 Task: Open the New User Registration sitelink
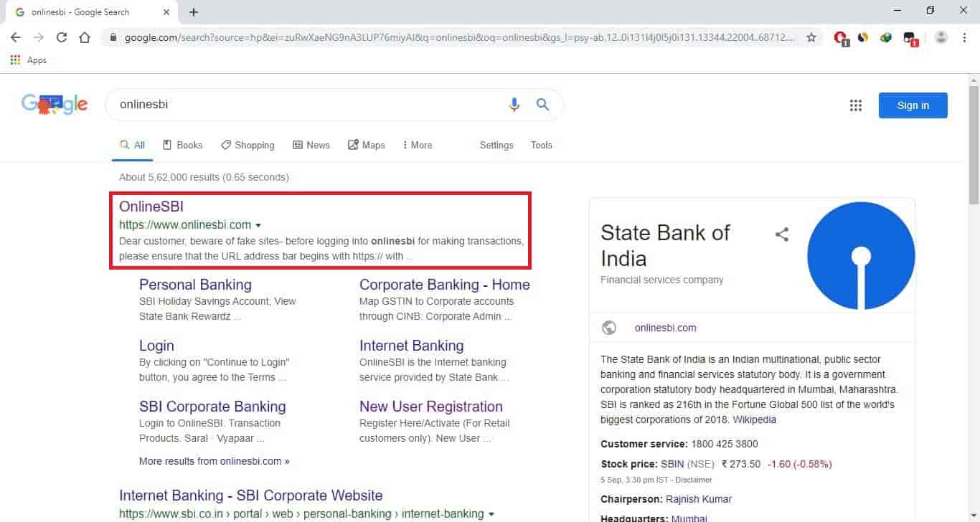click(431, 407)
